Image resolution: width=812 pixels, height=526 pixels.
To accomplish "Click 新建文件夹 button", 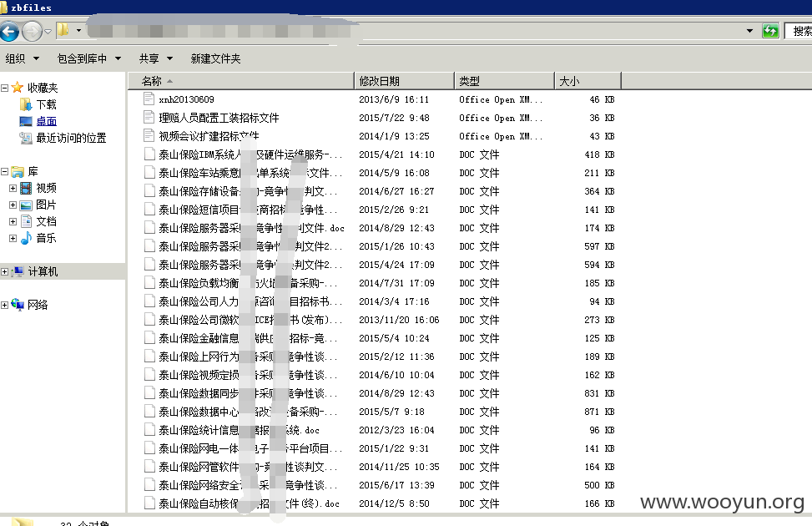I will pos(215,58).
